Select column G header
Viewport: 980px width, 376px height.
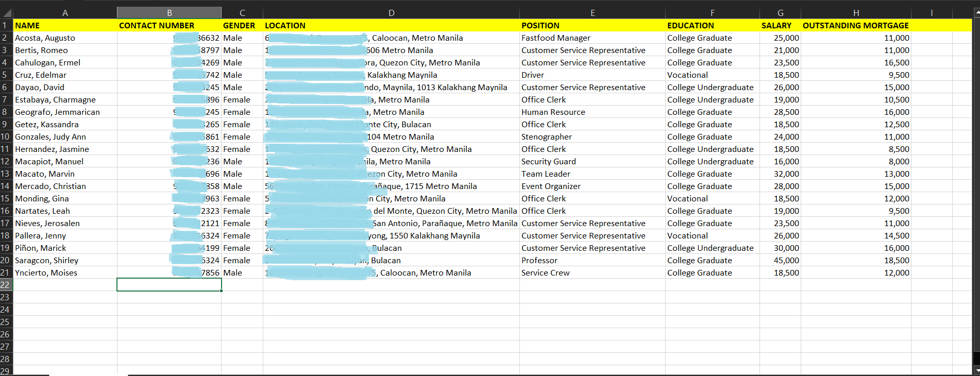click(x=780, y=13)
